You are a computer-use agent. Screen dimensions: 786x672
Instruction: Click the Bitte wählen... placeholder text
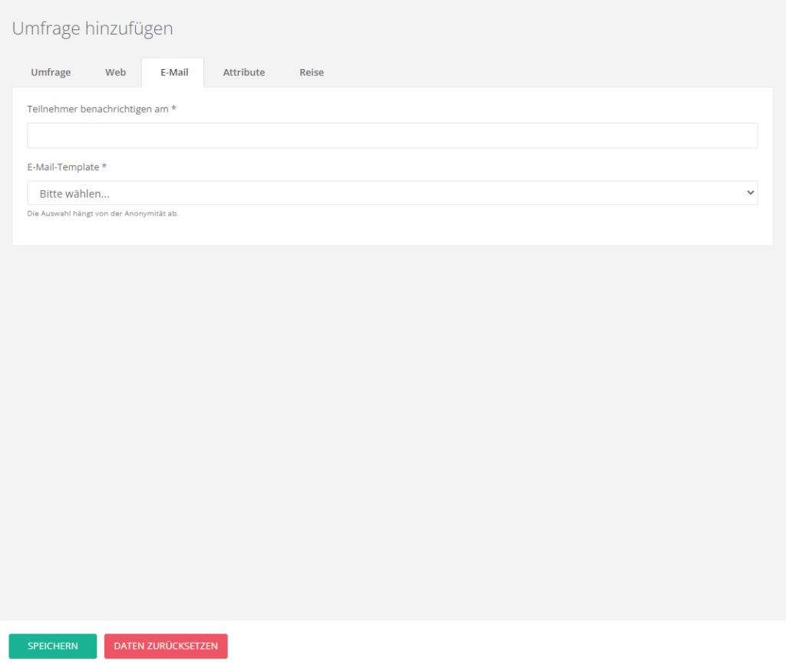[74, 194]
